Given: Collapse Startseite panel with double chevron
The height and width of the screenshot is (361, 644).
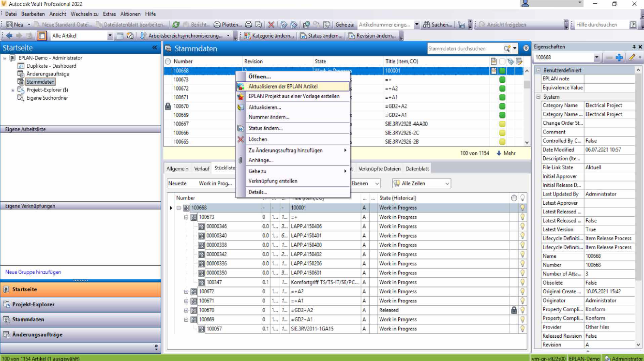Looking at the screenshot, I should [x=155, y=48].
